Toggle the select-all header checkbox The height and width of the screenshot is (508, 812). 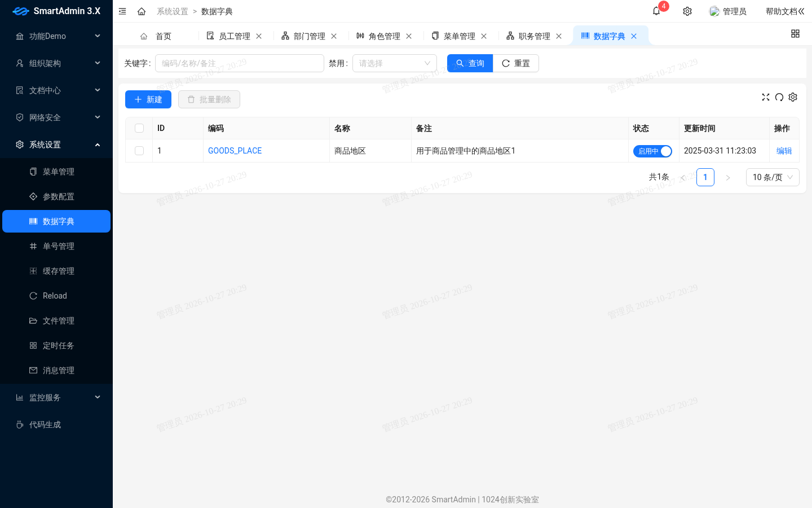(139, 128)
